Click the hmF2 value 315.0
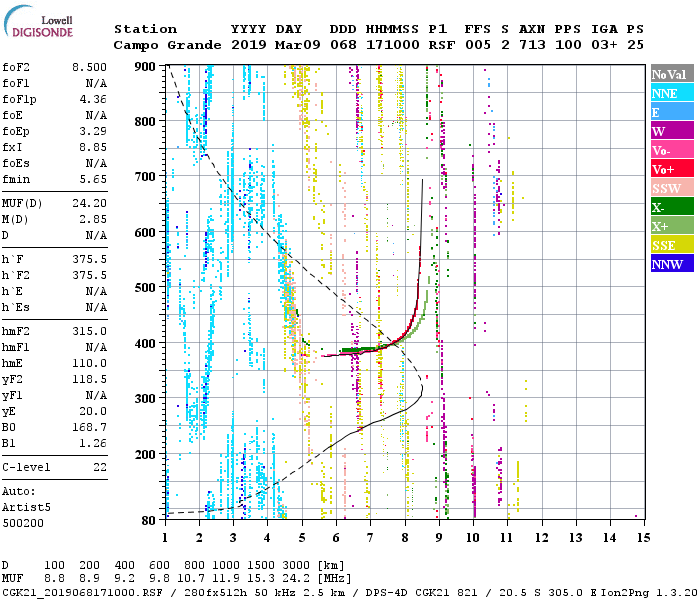 click(x=89, y=331)
